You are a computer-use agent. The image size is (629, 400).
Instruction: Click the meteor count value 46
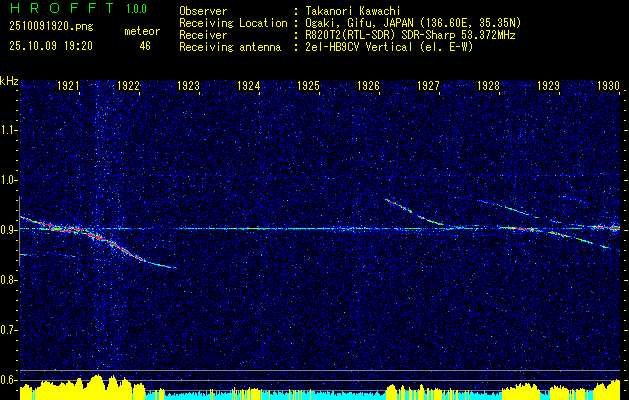point(145,46)
